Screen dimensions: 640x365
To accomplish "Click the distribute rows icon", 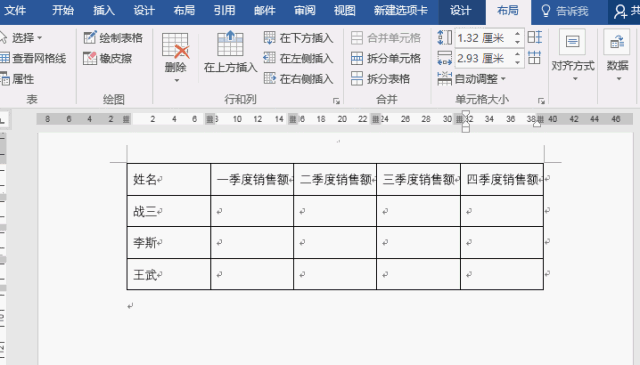I will click(535, 38).
